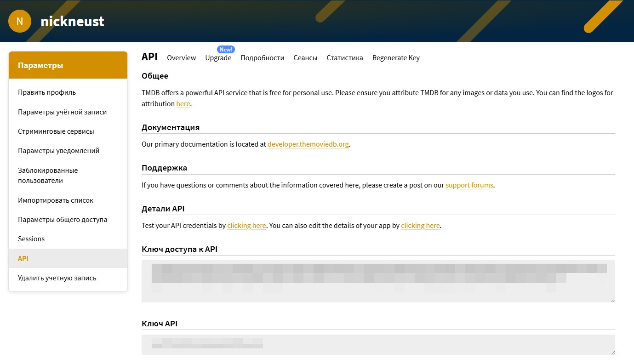This screenshot has width=634, height=364.
Task: Grab resize handle of Ключ API field
Action: [x=613, y=353]
